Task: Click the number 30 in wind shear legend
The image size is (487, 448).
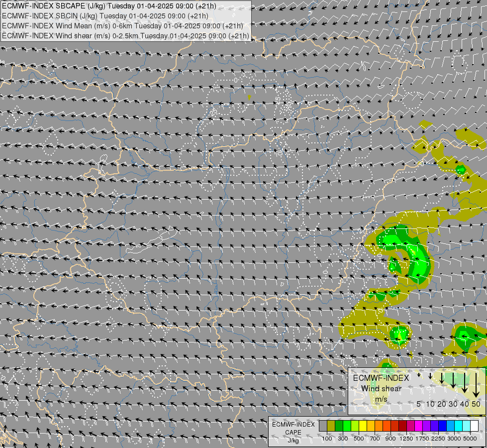Action: pyautogui.click(x=453, y=404)
